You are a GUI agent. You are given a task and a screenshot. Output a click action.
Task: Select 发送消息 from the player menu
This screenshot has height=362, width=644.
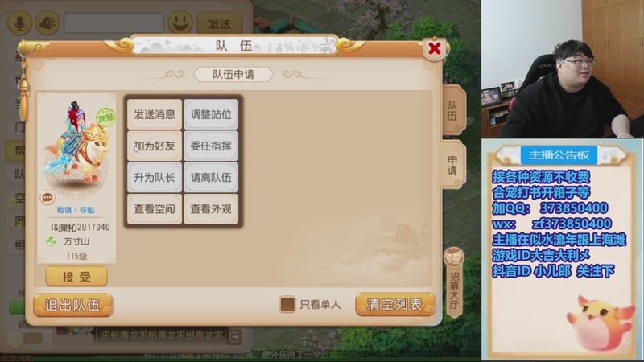click(155, 114)
